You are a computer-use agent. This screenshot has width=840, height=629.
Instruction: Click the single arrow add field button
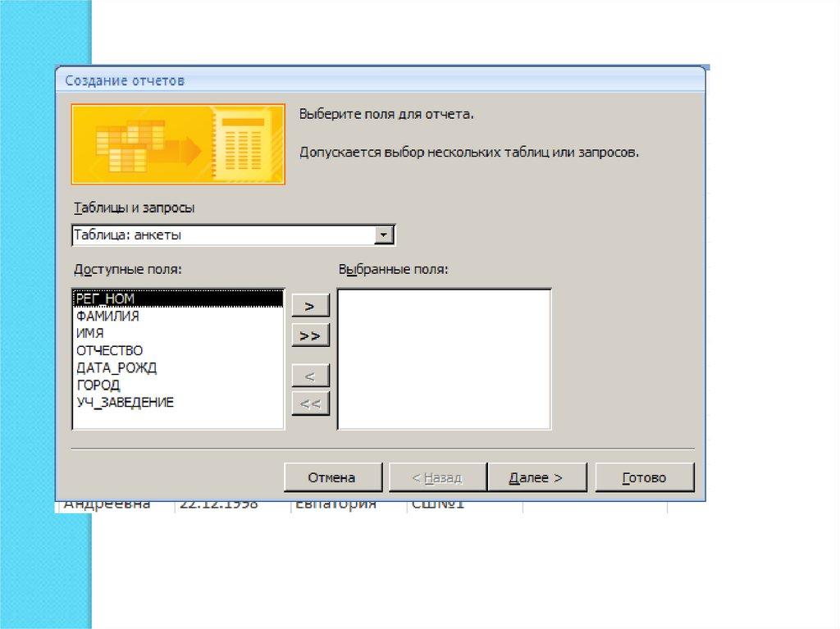310,306
